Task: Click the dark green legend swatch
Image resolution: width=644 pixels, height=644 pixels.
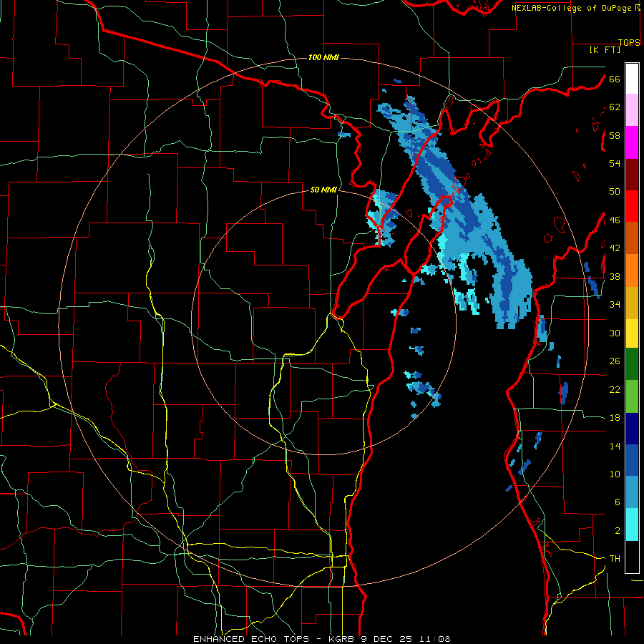Action: click(632, 364)
